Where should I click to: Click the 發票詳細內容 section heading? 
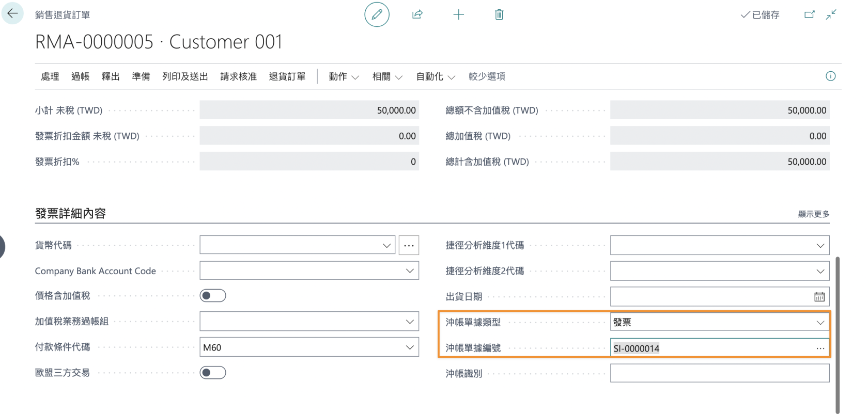(70, 213)
